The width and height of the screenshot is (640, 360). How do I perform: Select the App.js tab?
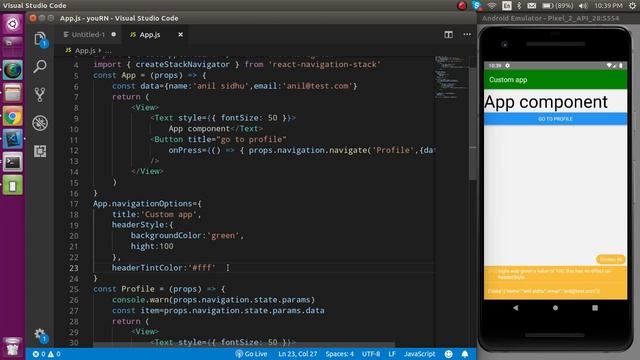149,35
